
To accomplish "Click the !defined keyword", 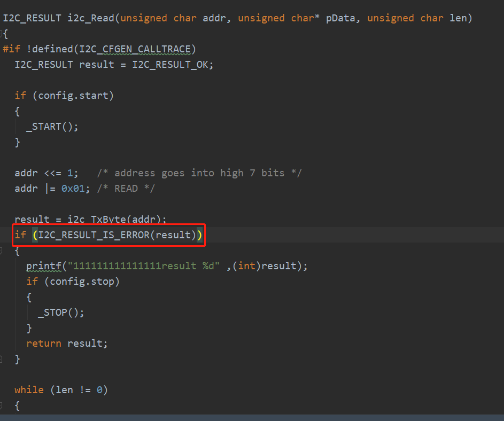I will point(50,49).
